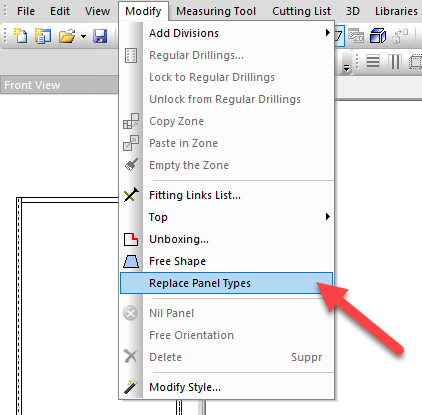Open the folder icon in toolbar
The width and height of the screenshot is (422, 415).
click(x=67, y=36)
